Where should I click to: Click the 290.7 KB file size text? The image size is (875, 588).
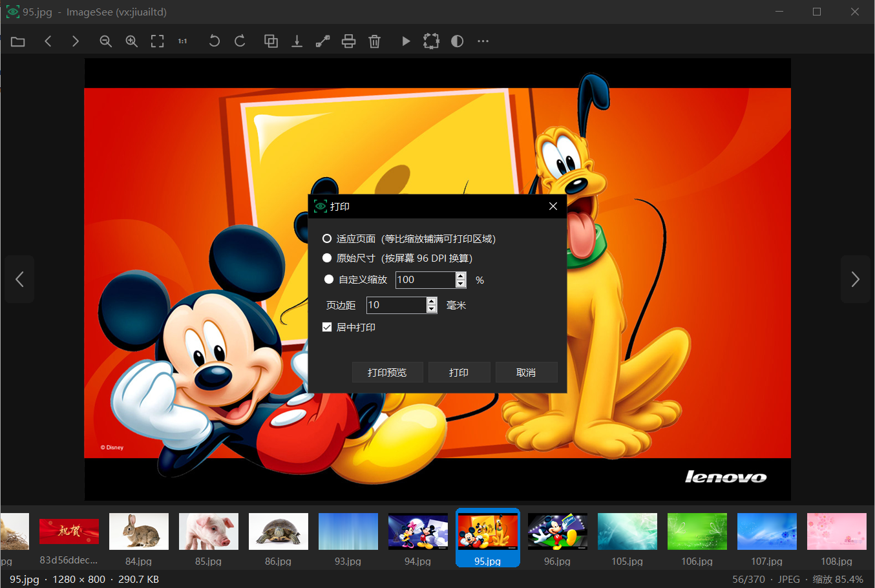[138, 580]
